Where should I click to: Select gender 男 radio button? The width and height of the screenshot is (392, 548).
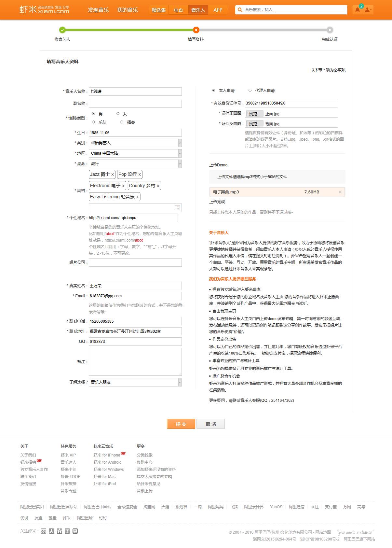pyautogui.click(x=94, y=114)
